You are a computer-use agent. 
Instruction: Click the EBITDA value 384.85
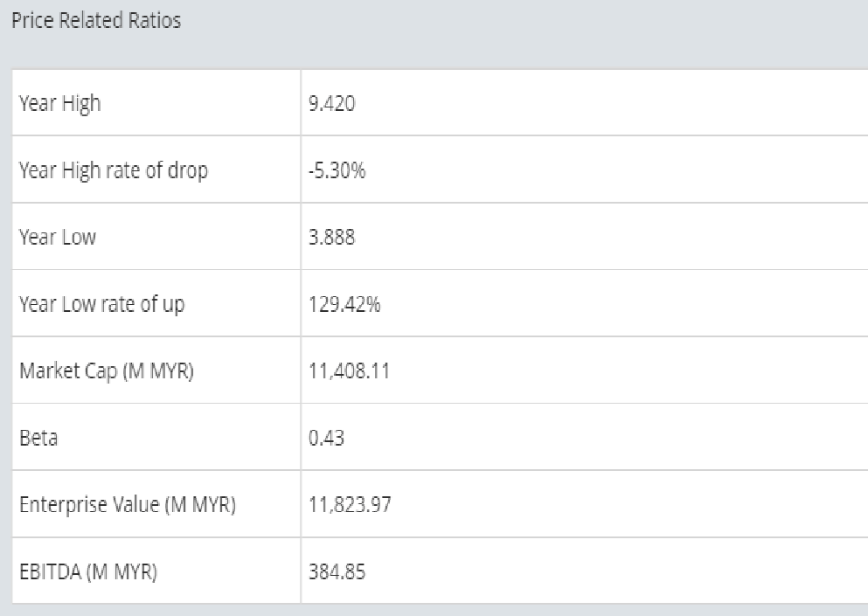[337, 573]
